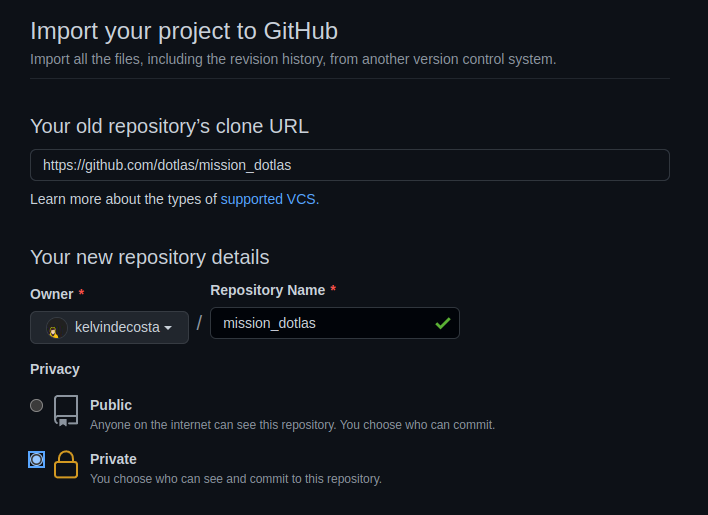This screenshot has width=708, height=515.
Task: Click the Private label text
Action: pyautogui.click(x=113, y=459)
